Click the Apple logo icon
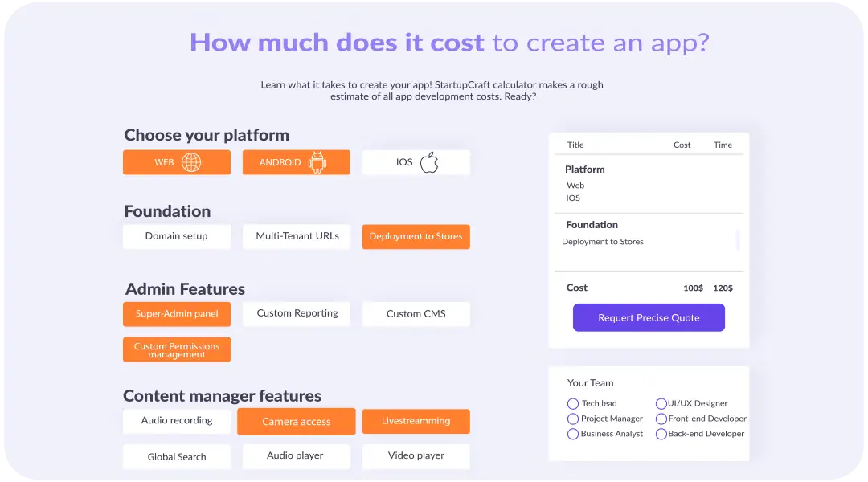868x482 pixels. [x=429, y=162]
